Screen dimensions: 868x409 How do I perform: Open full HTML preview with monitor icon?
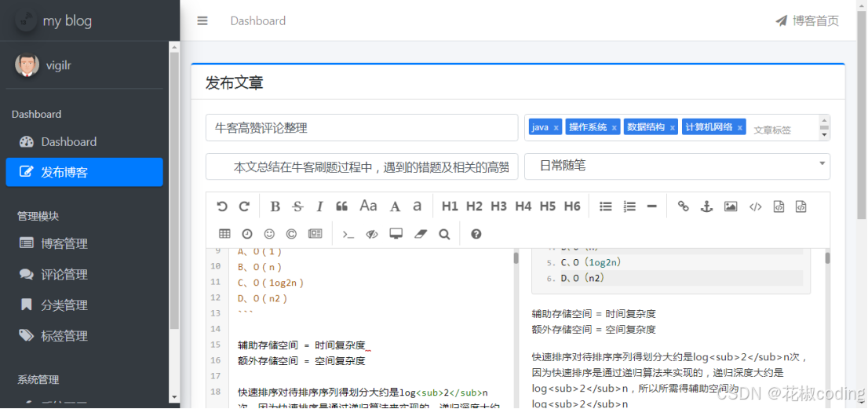coord(396,234)
